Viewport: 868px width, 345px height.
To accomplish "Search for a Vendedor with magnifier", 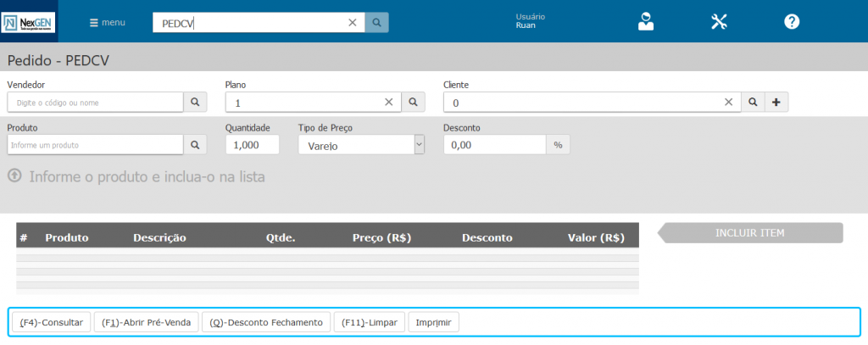I will pyautogui.click(x=195, y=103).
